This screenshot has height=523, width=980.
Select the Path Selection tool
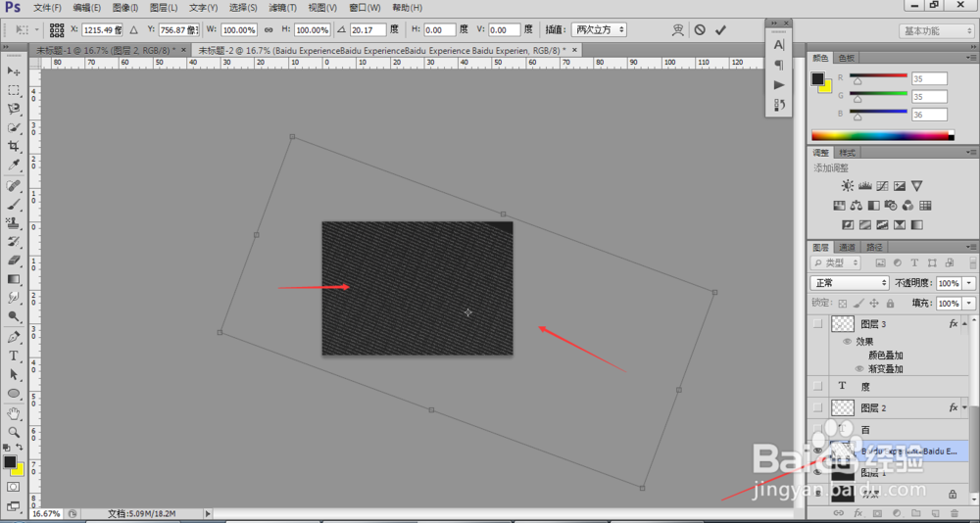pos(14,374)
